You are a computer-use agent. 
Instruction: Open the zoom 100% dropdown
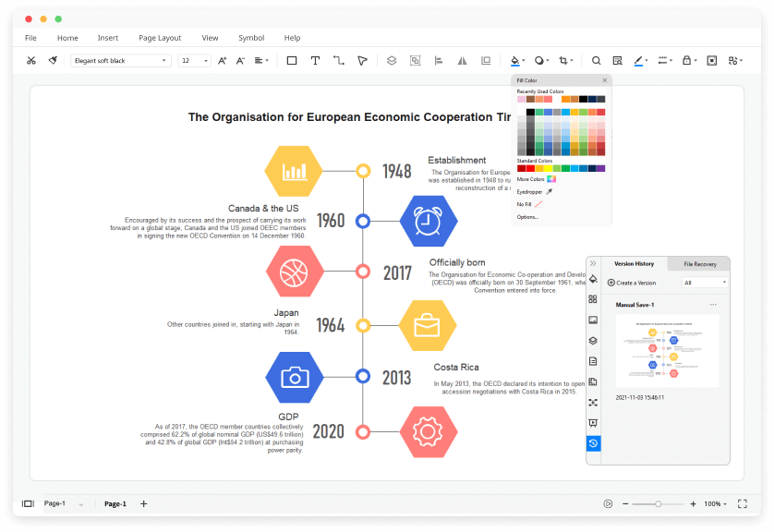(x=715, y=504)
